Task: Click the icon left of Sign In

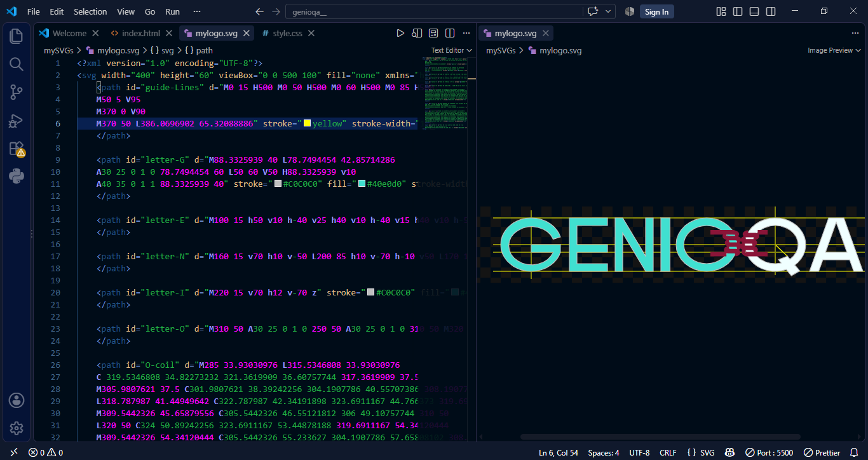Action: pos(630,11)
